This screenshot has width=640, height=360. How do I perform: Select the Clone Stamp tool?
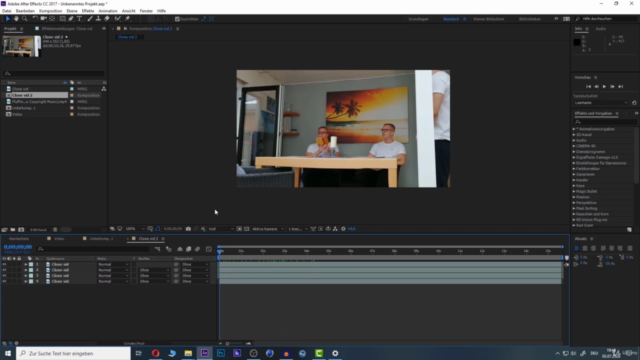[x=98, y=19]
